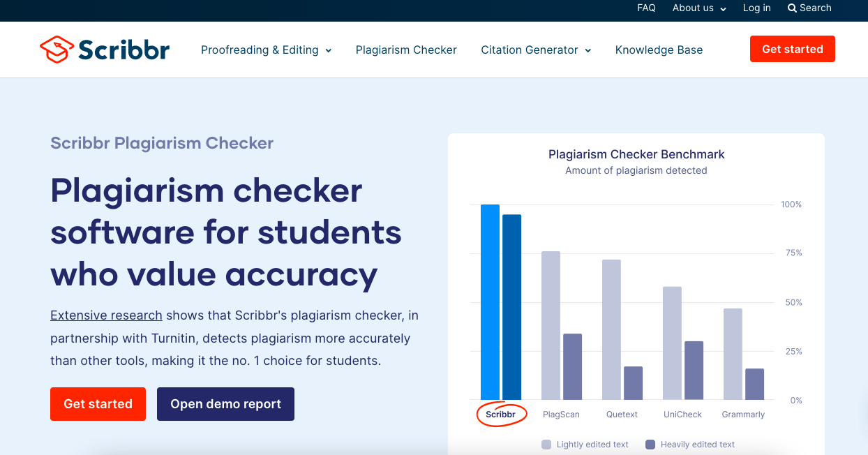Click the 75% y-axis label
Screen dimensions: 868x455
pyautogui.click(x=794, y=253)
